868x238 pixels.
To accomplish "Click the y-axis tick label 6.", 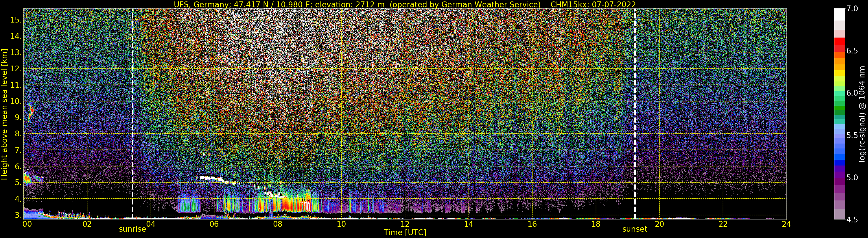I will point(18,166).
